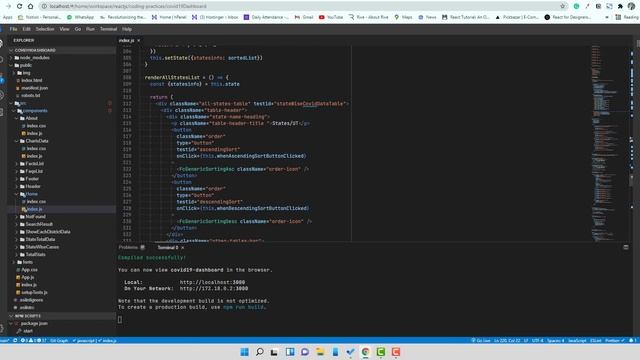
Task: Bookmark this page with the star icon
Action: click(562, 6)
